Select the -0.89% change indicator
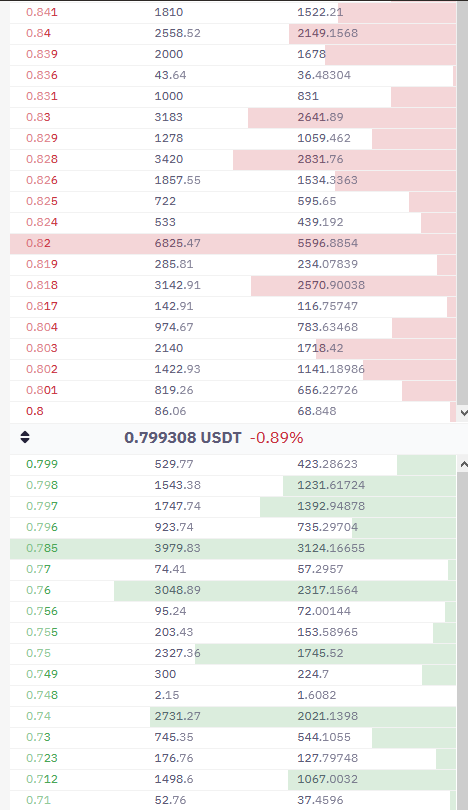Image resolution: width=468 pixels, height=810 pixels. coord(276,438)
